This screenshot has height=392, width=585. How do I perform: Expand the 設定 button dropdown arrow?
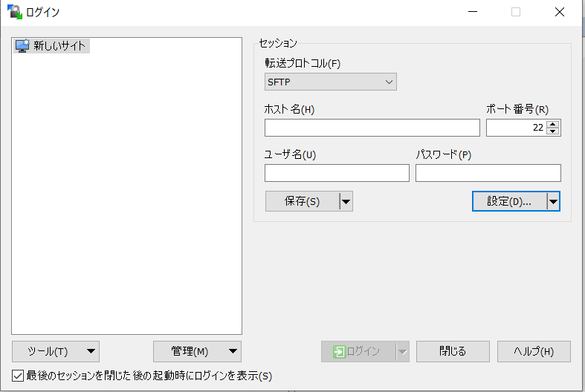click(x=553, y=202)
